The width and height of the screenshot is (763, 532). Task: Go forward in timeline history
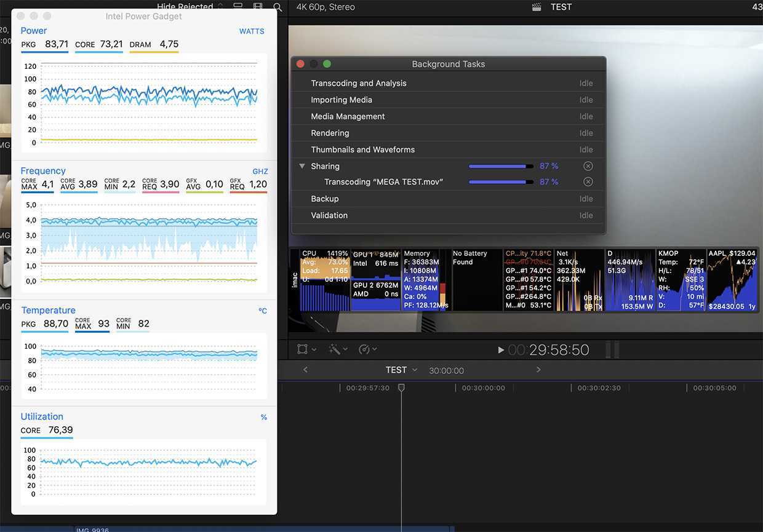pyautogui.click(x=538, y=370)
